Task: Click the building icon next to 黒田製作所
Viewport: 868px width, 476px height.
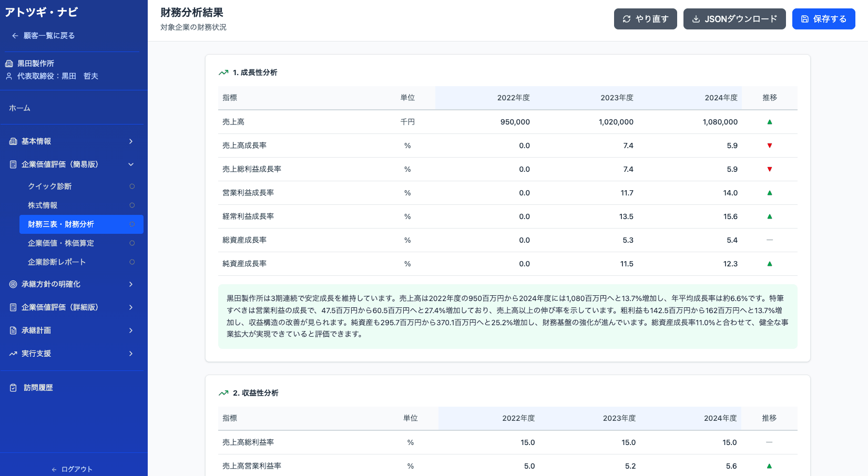Action: point(8,63)
